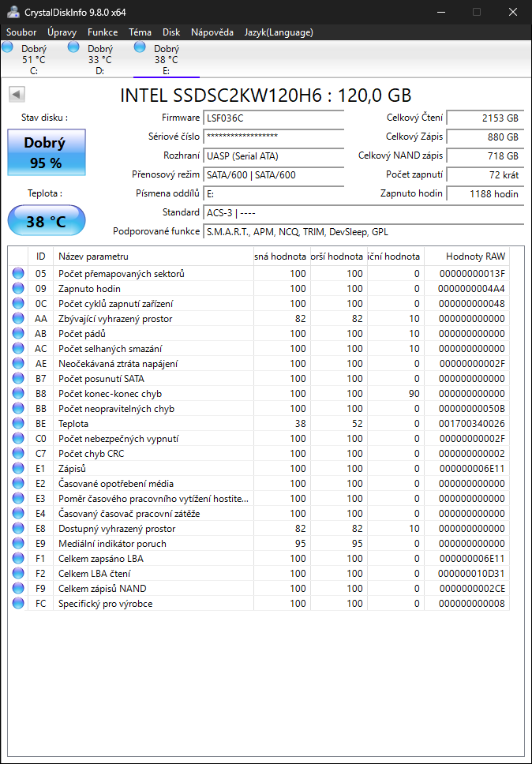
Task: Click the Počet zapnutí value 72 krát
Action: [x=485, y=175]
